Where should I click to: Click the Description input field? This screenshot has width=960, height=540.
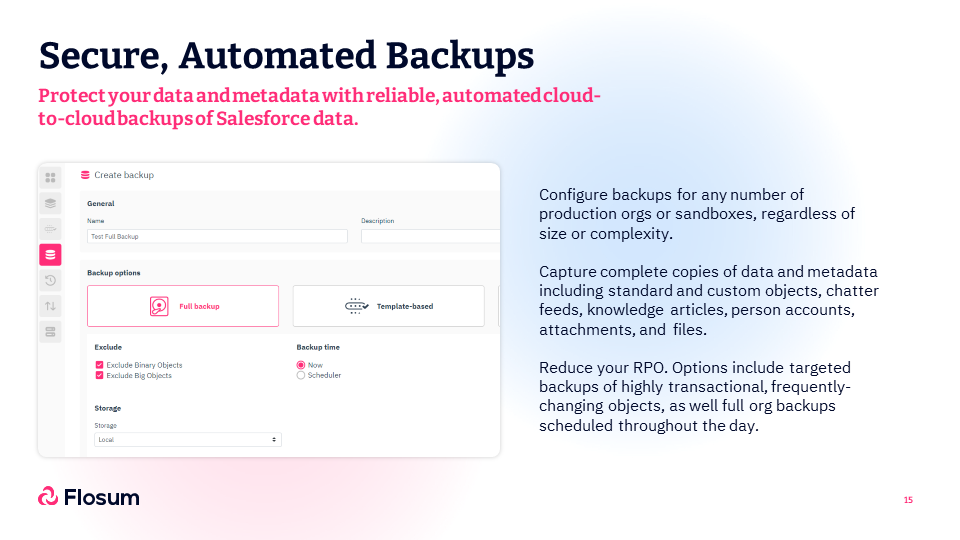point(430,236)
